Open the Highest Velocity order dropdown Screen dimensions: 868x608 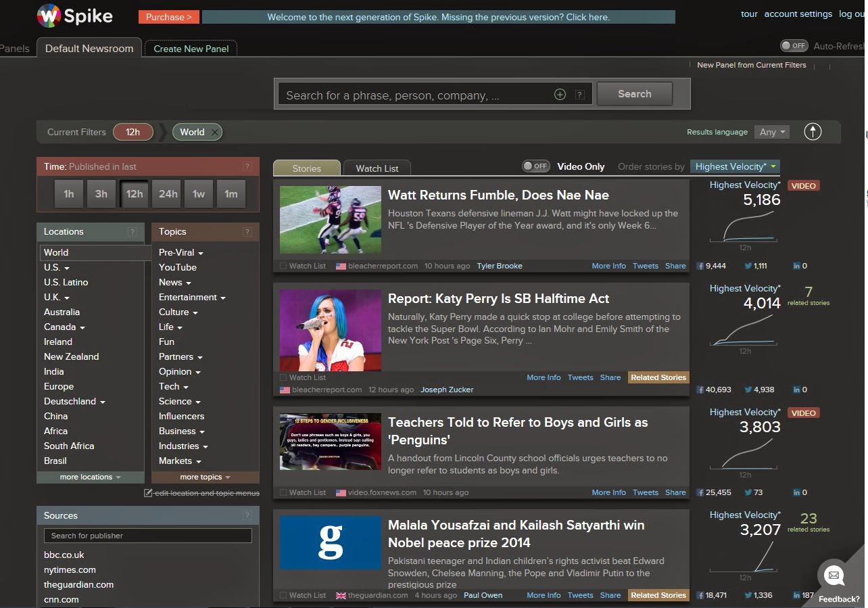[736, 166]
